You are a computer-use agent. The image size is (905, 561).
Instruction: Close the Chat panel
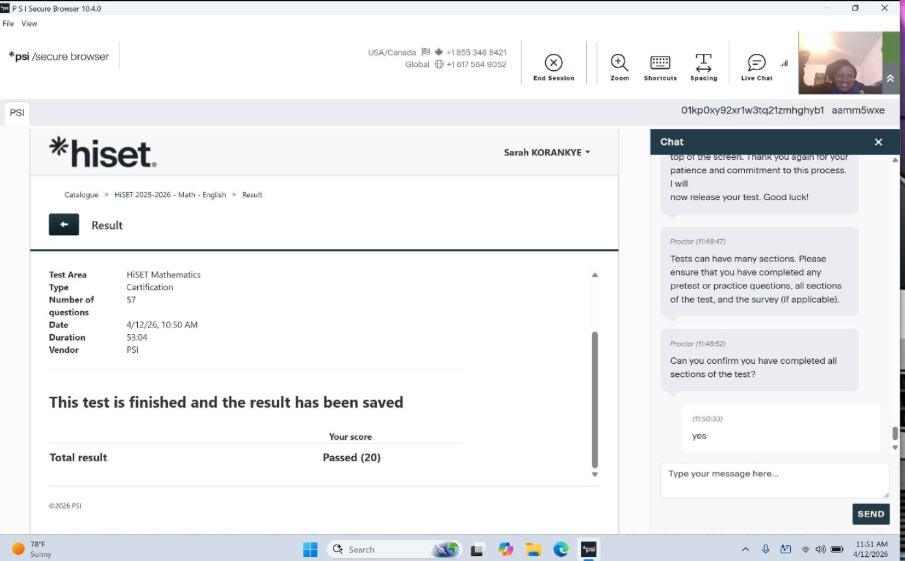pos(878,142)
